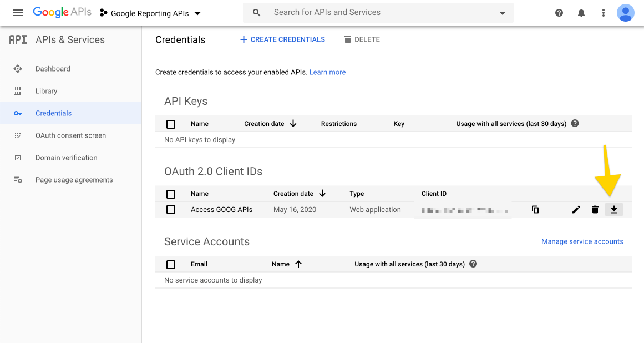Open the help question mark icon
644x343 pixels.
pyautogui.click(x=559, y=13)
